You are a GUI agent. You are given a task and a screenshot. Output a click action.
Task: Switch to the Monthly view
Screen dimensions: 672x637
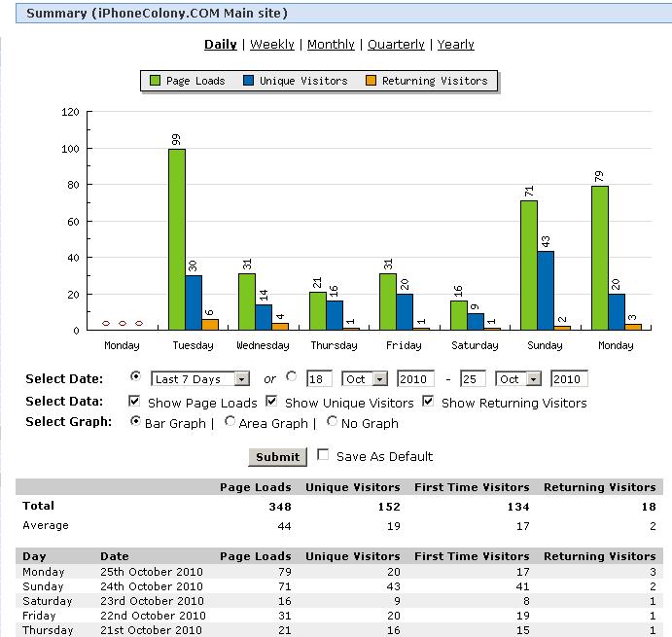(331, 44)
